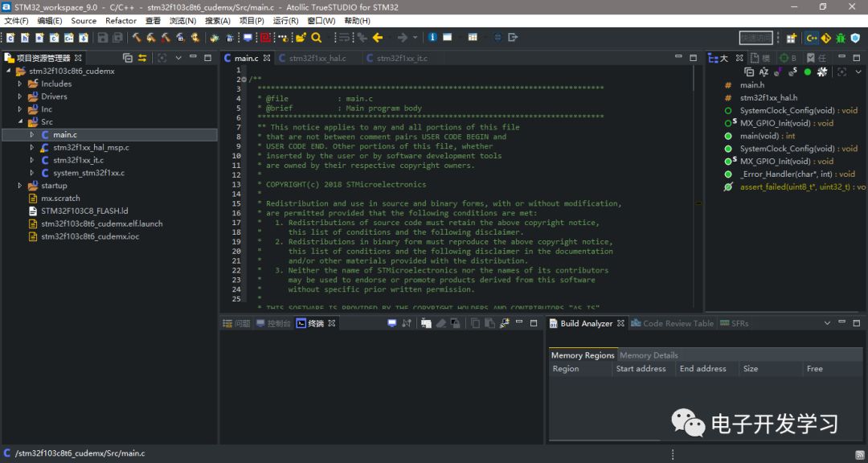Select stm32f103c8t6_cudemx.ioc file
The height and width of the screenshot is (463, 868).
click(x=84, y=236)
